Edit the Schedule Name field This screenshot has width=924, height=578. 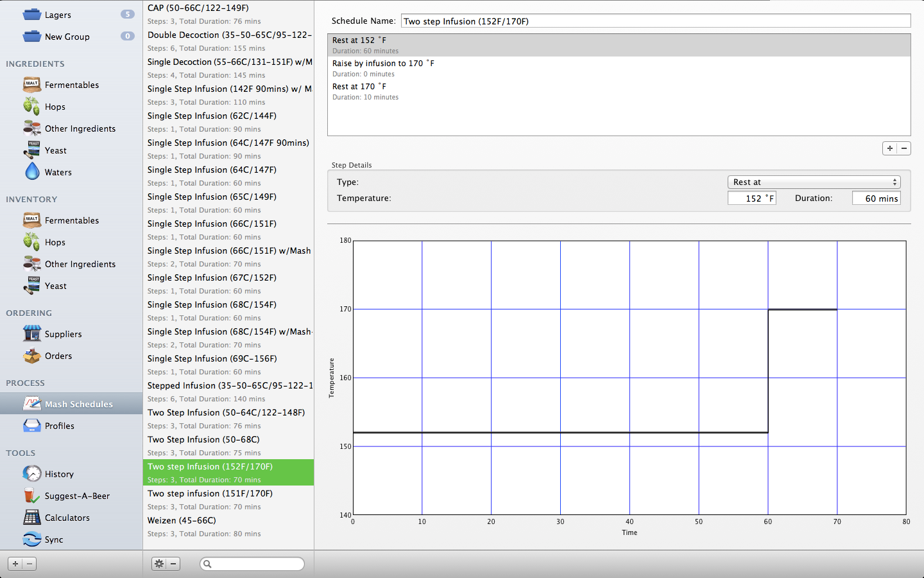click(656, 21)
